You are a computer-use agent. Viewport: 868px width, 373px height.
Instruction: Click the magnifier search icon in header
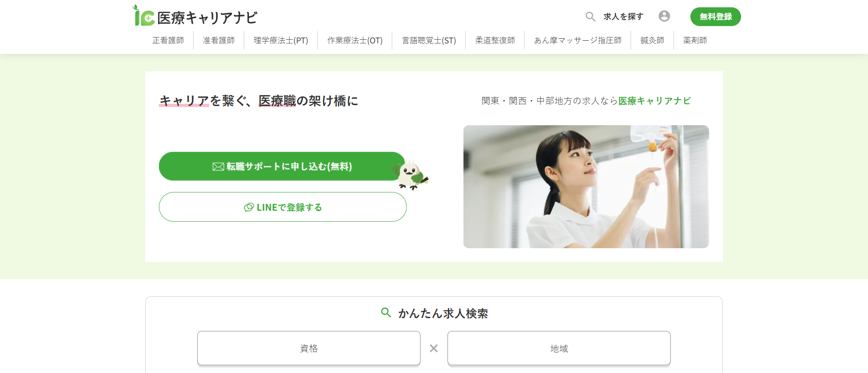tap(590, 17)
